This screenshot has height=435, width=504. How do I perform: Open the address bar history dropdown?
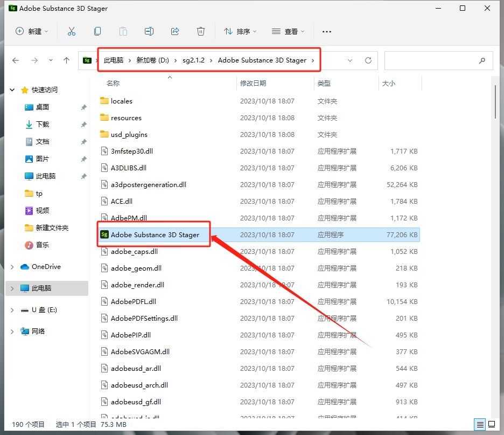click(350, 60)
